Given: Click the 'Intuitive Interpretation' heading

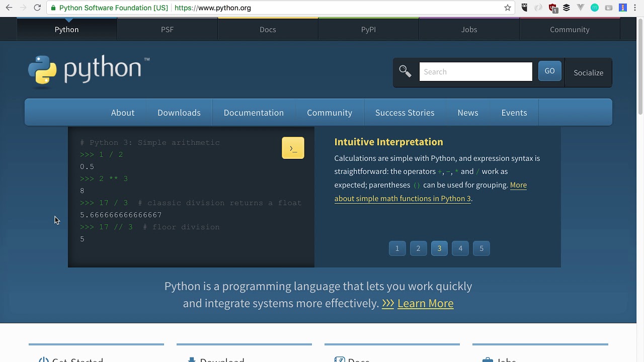Looking at the screenshot, I should 388,142.
